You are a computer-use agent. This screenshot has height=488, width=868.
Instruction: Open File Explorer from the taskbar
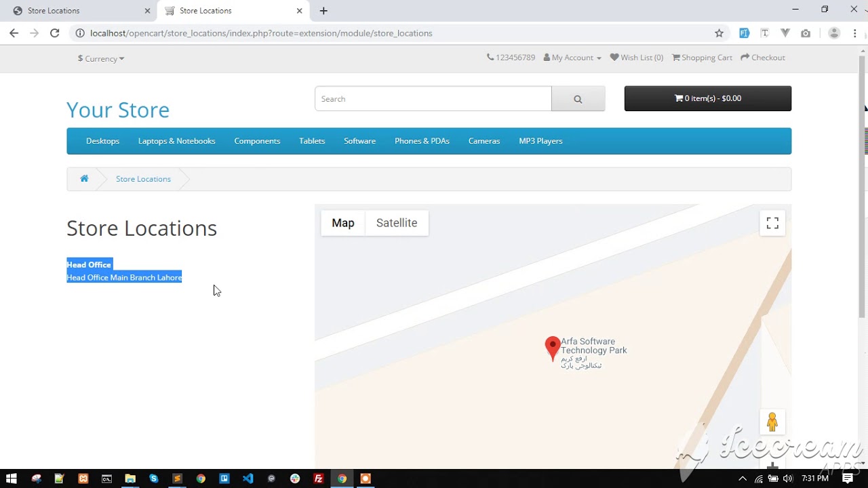[x=130, y=479]
